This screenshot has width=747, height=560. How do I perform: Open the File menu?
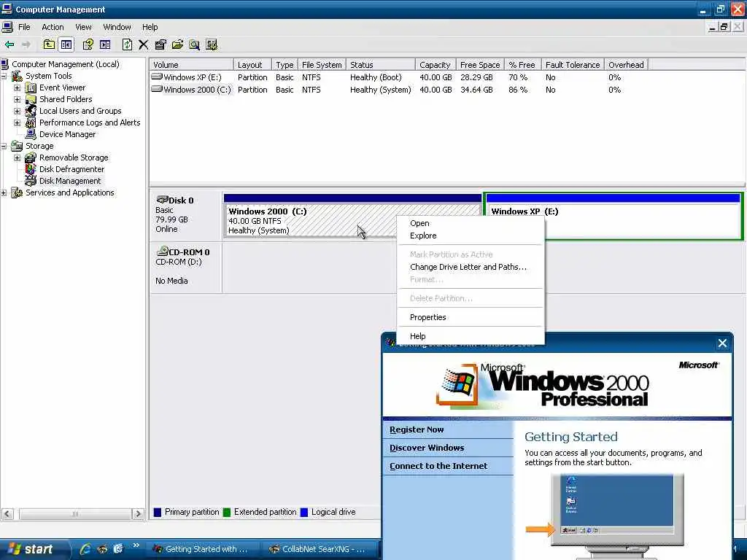click(24, 27)
